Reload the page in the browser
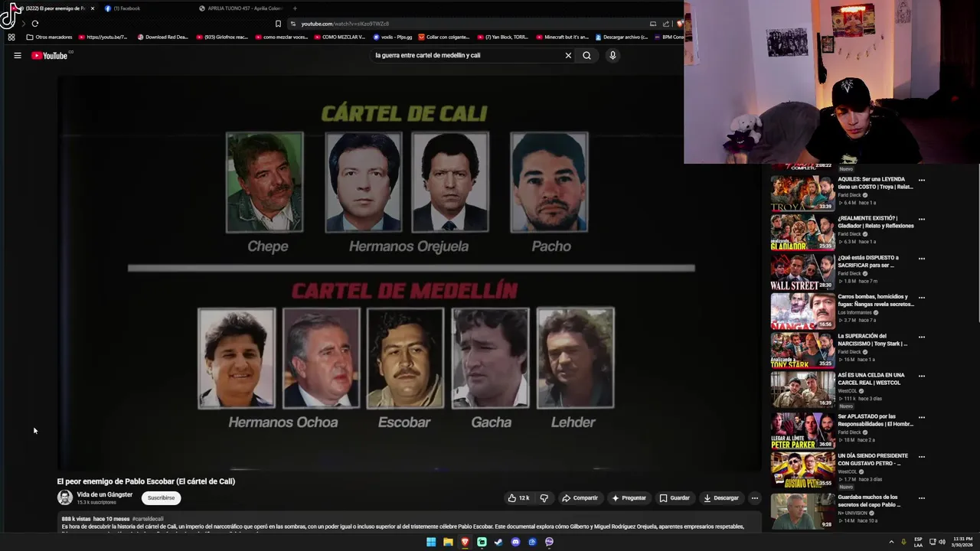Image resolution: width=980 pixels, height=551 pixels. click(x=34, y=24)
